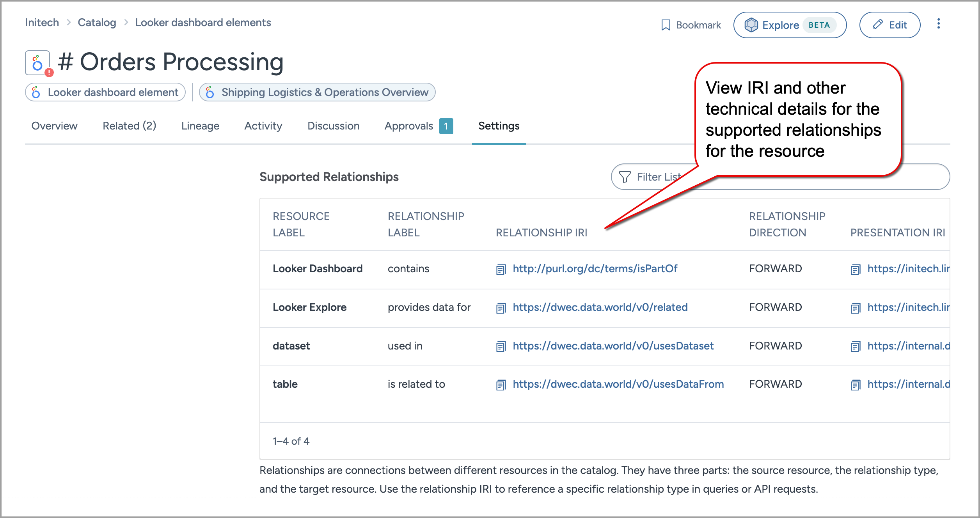Image resolution: width=980 pixels, height=518 pixels.
Task: Switch to the Lineage tab
Action: pyautogui.click(x=200, y=126)
